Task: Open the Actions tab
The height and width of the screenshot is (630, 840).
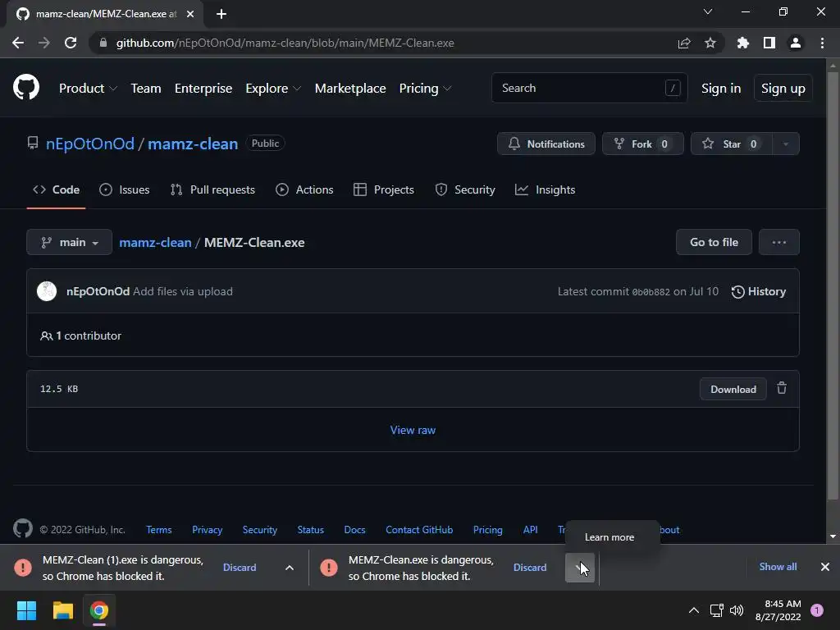Action: (x=304, y=189)
